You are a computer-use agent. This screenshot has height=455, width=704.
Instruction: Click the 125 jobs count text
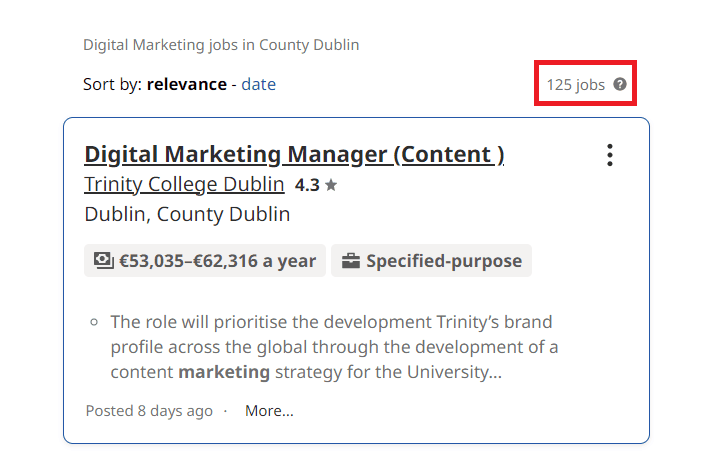[576, 84]
